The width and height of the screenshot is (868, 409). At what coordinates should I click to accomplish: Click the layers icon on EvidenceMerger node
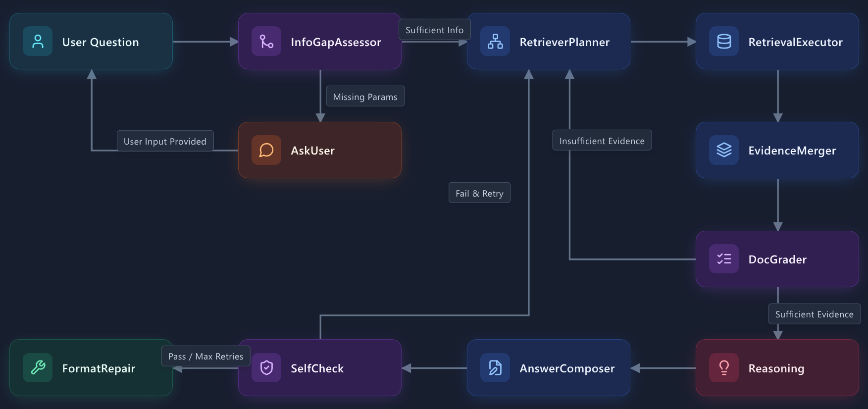[x=724, y=150]
